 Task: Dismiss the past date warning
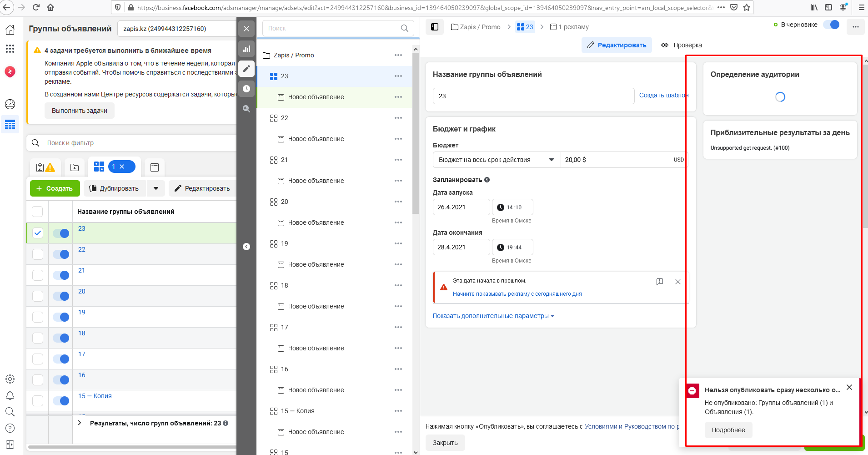pos(678,282)
